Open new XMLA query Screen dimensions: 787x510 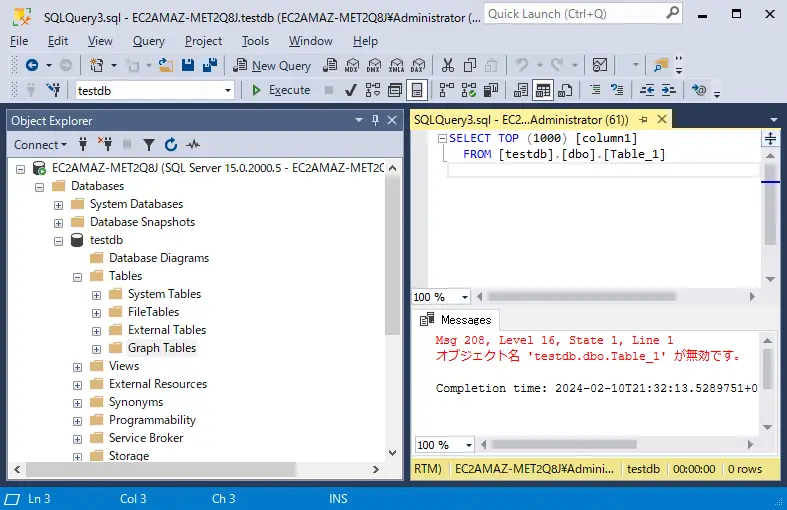pos(396,65)
